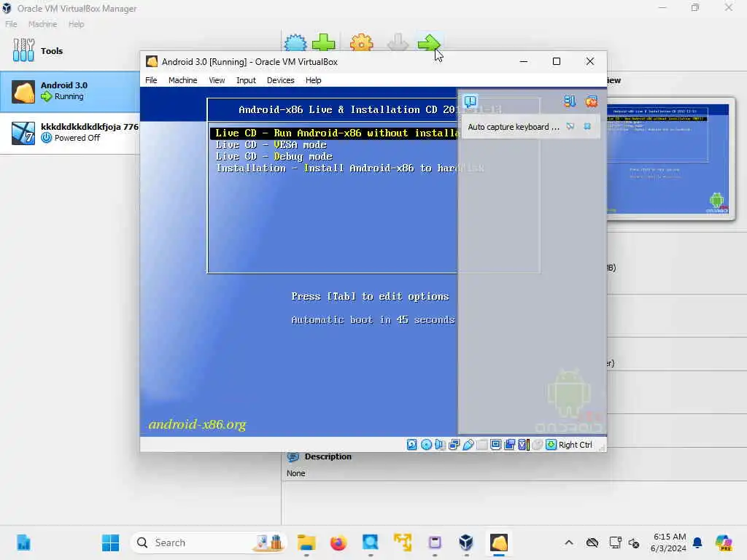This screenshot has height=560, width=747.
Task: Close the Auto capture keyboard notification
Action: coord(587,126)
